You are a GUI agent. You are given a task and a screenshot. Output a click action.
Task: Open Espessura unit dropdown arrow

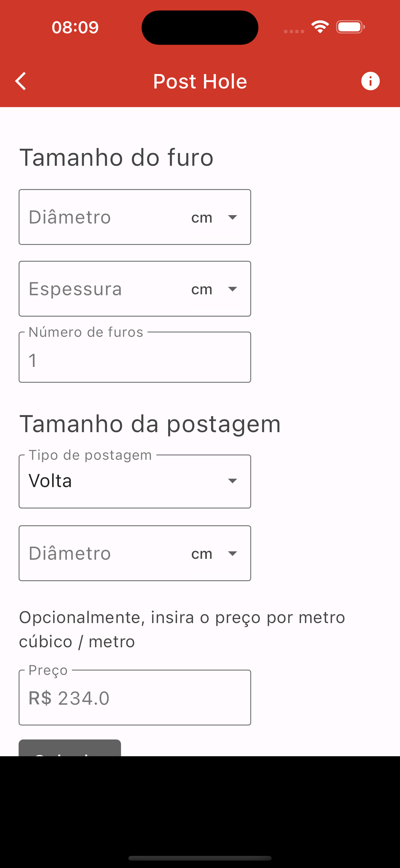(232, 289)
